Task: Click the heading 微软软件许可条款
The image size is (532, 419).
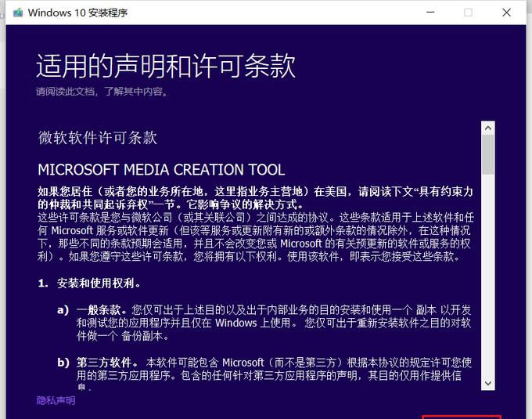Action: click(98, 138)
